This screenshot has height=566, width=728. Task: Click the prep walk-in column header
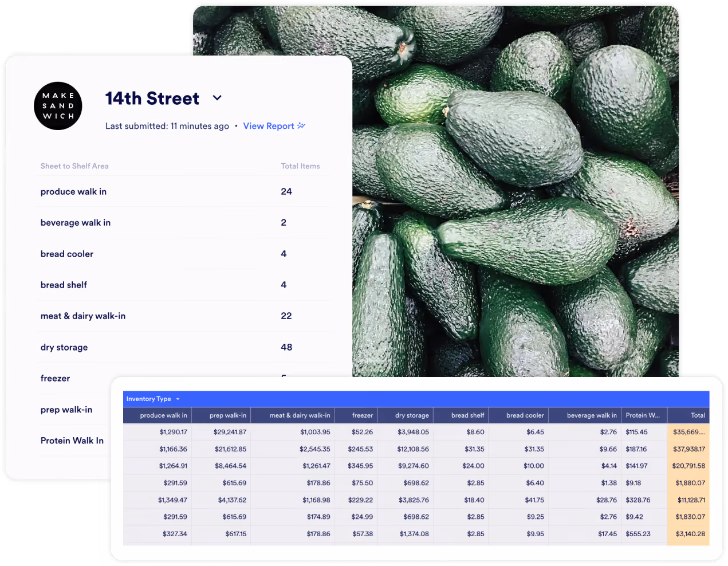pos(221,415)
